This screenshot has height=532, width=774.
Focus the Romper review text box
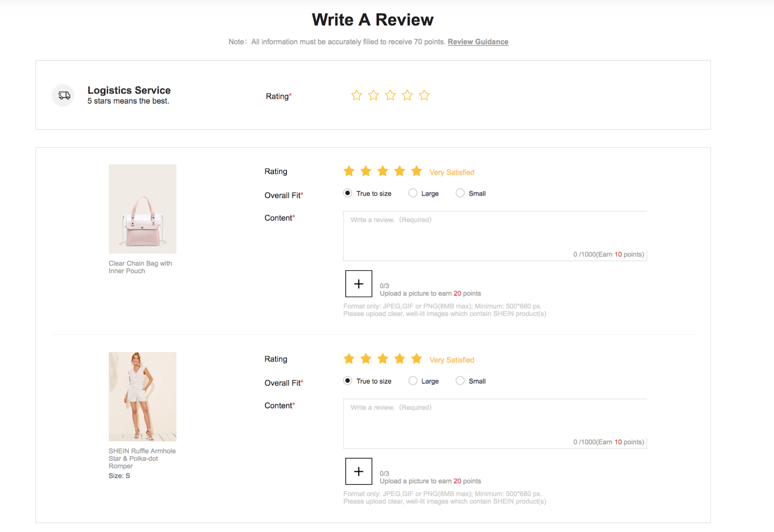click(495, 424)
